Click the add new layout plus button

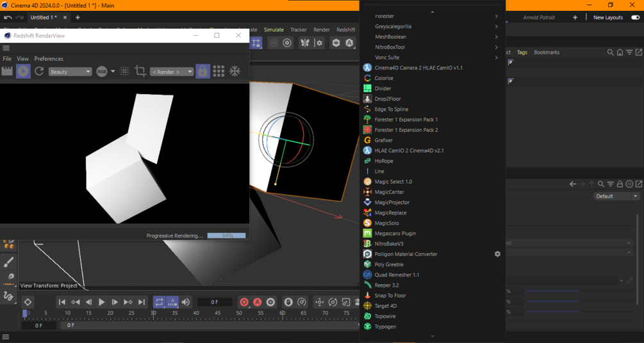click(x=575, y=17)
